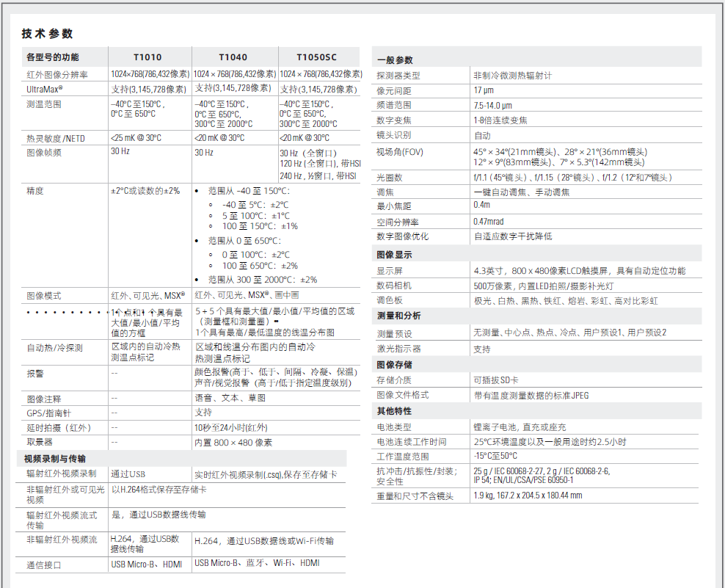This screenshot has width=725, height=588.
Task: Click the 图像帧频 row label
Action: (x=44, y=152)
